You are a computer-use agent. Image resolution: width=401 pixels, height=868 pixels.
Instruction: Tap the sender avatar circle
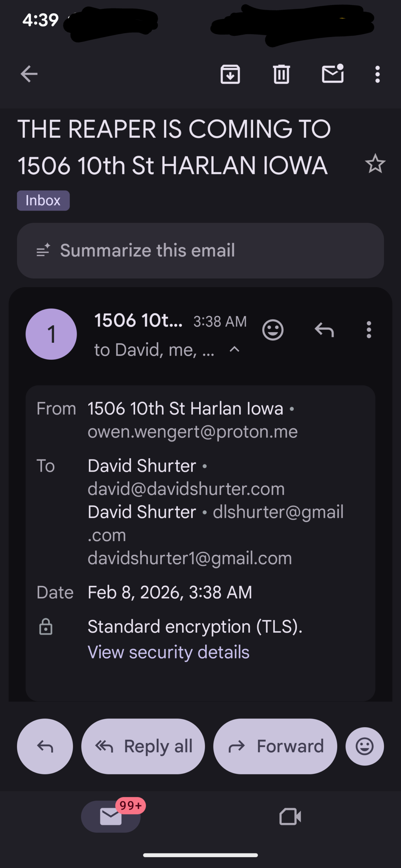tap(51, 334)
